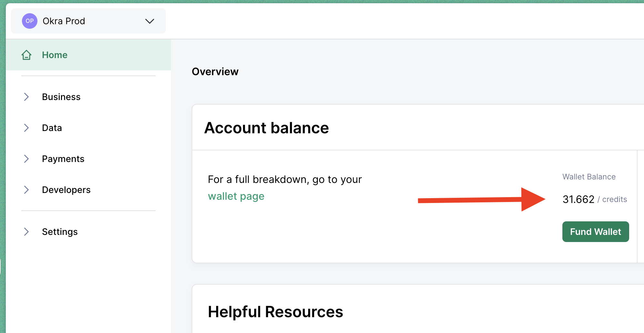
Task: Open the Settings menu item
Action: [60, 232]
